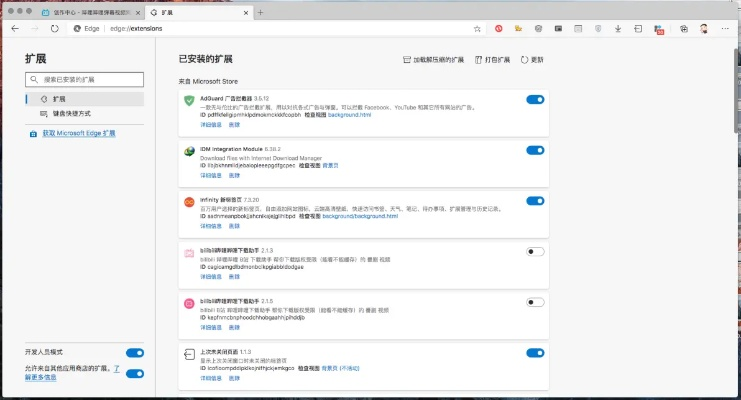Click the IDM Integration Module globe icon
741x400 pixels.
[x=189, y=151]
